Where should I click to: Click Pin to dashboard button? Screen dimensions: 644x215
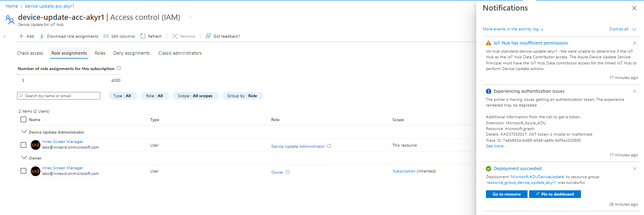[x=555, y=194]
